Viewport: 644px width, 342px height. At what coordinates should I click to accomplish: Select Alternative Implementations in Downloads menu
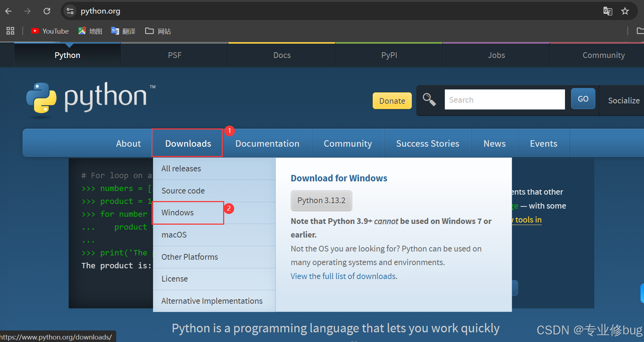tap(214, 301)
